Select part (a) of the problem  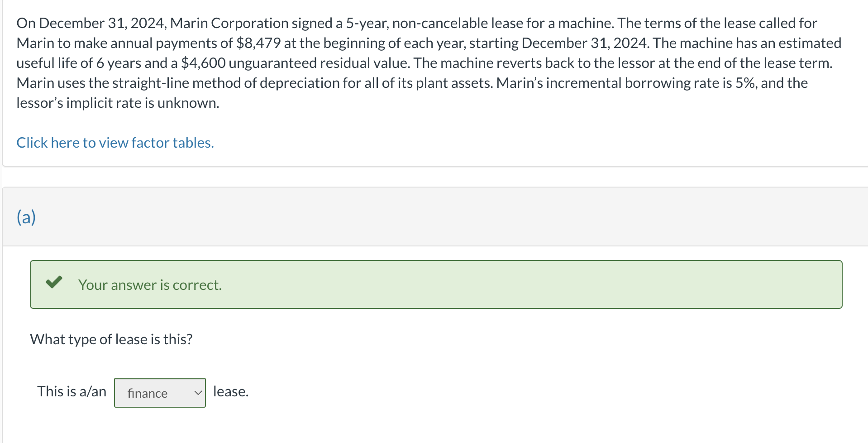tap(26, 217)
